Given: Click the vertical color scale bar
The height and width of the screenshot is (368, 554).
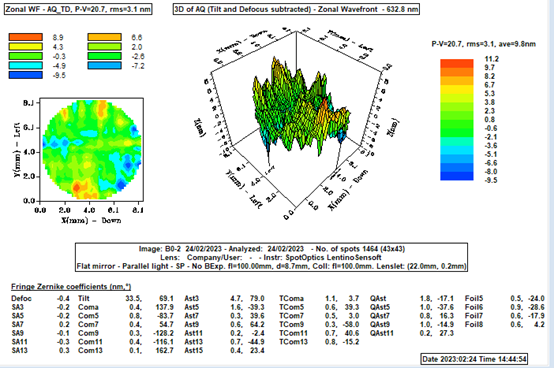Looking at the screenshot, I should pos(456,120).
